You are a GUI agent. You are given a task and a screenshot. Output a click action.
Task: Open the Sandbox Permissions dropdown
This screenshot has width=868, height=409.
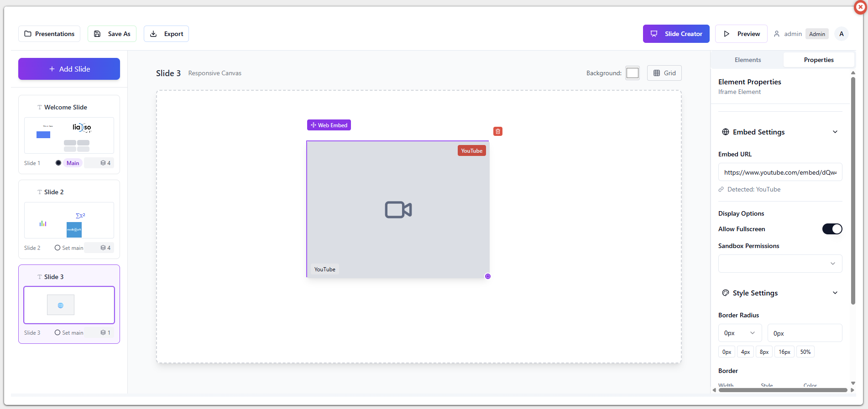(780, 264)
